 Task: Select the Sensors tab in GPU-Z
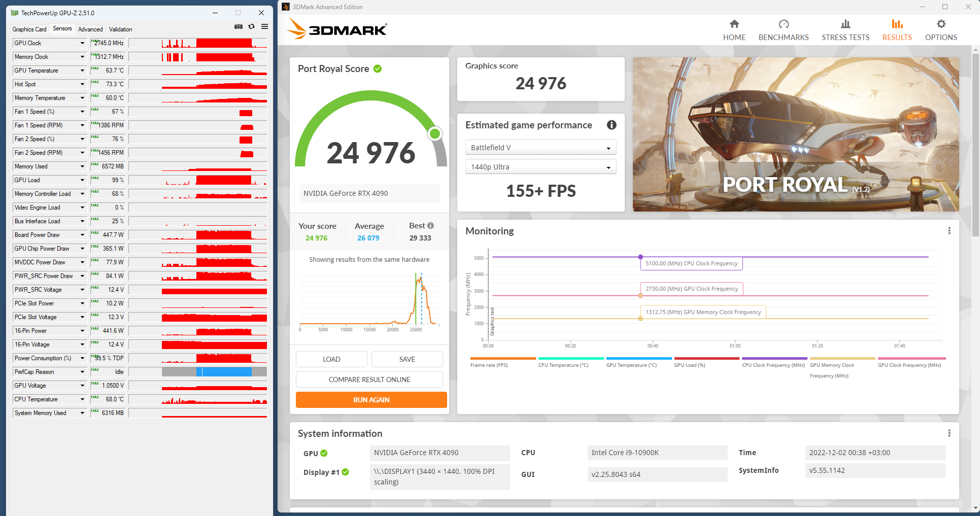(x=62, y=29)
